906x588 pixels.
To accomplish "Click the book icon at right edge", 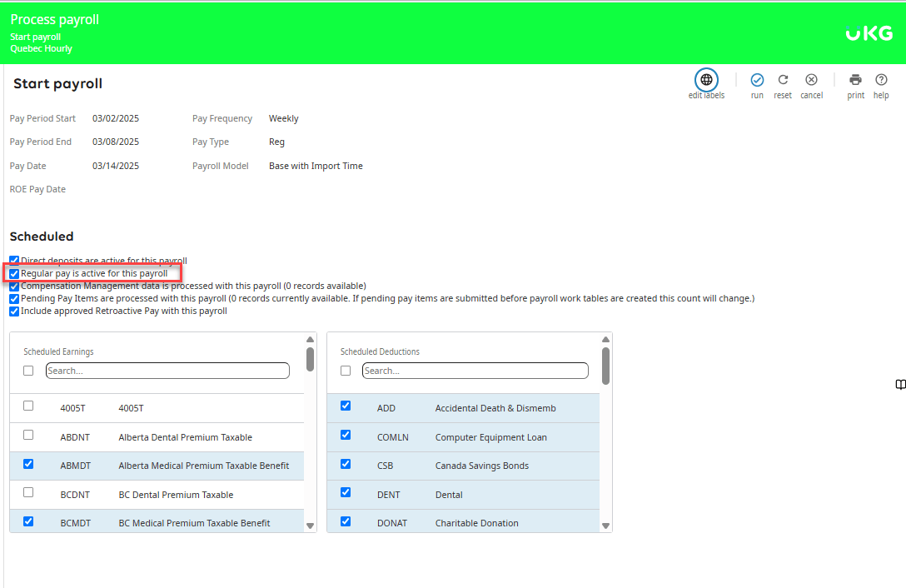I will pyautogui.click(x=900, y=385).
